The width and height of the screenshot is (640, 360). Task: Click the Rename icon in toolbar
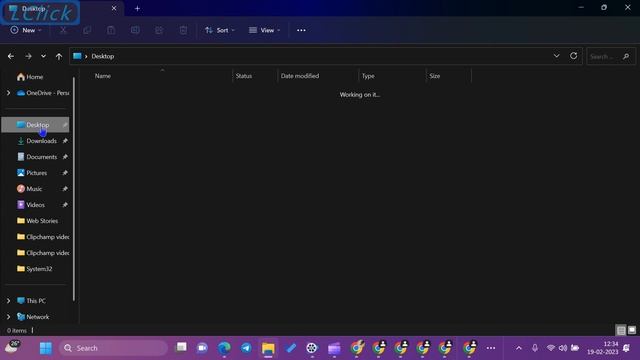pyautogui.click(x=135, y=30)
